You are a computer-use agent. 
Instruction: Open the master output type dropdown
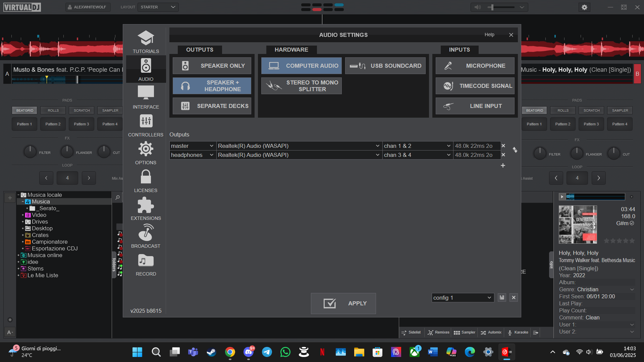click(x=193, y=146)
